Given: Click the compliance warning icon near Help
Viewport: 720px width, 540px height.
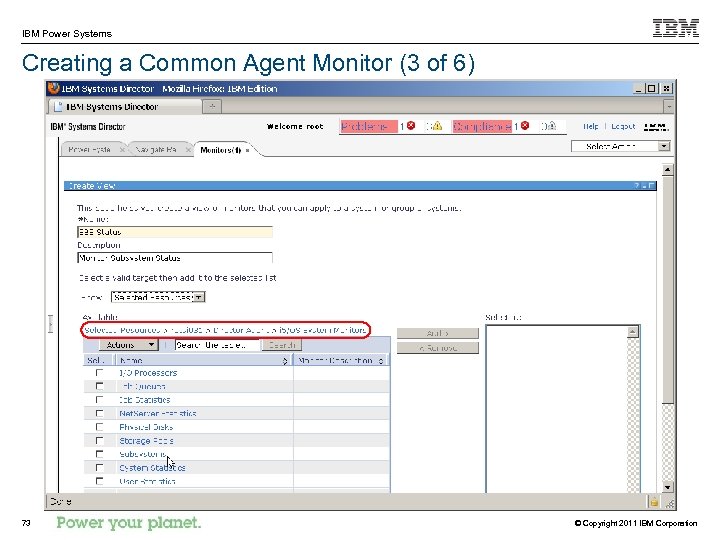Looking at the screenshot, I should pos(551,125).
